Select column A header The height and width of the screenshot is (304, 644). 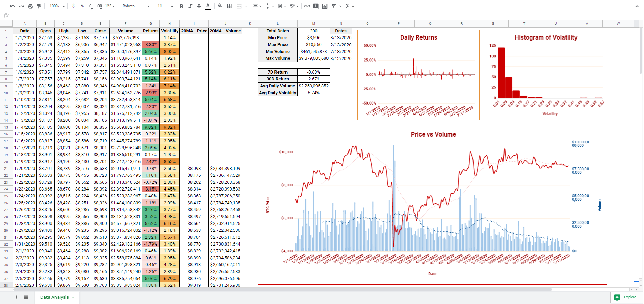coord(24,24)
